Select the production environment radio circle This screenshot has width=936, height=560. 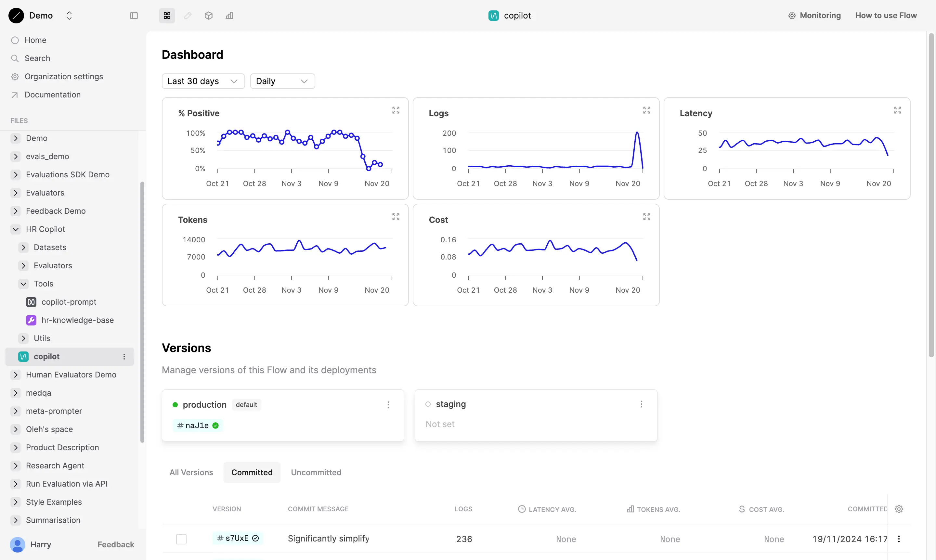click(175, 404)
